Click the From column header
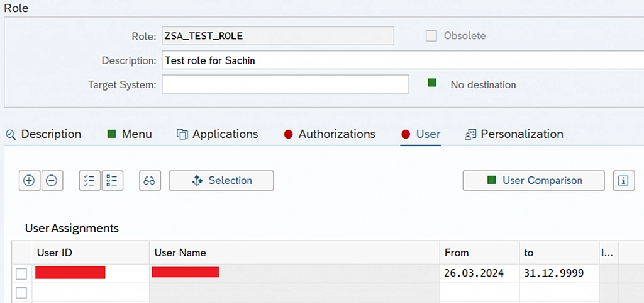The height and width of the screenshot is (303, 644). click(x=480, y=253)
